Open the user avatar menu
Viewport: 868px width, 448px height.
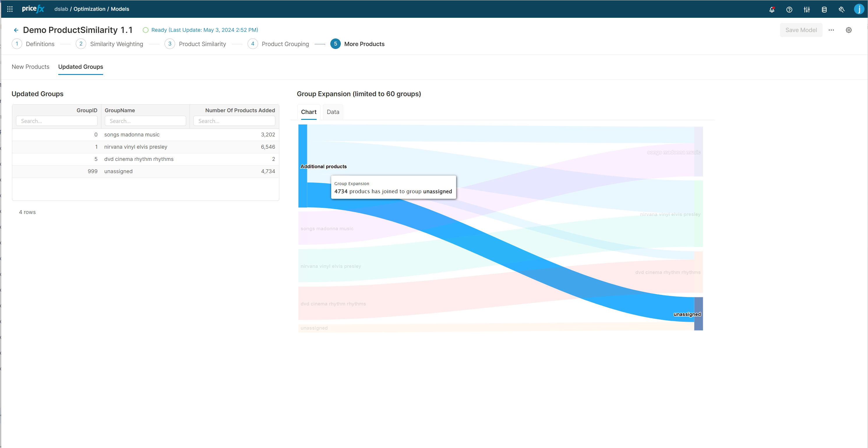859,9
